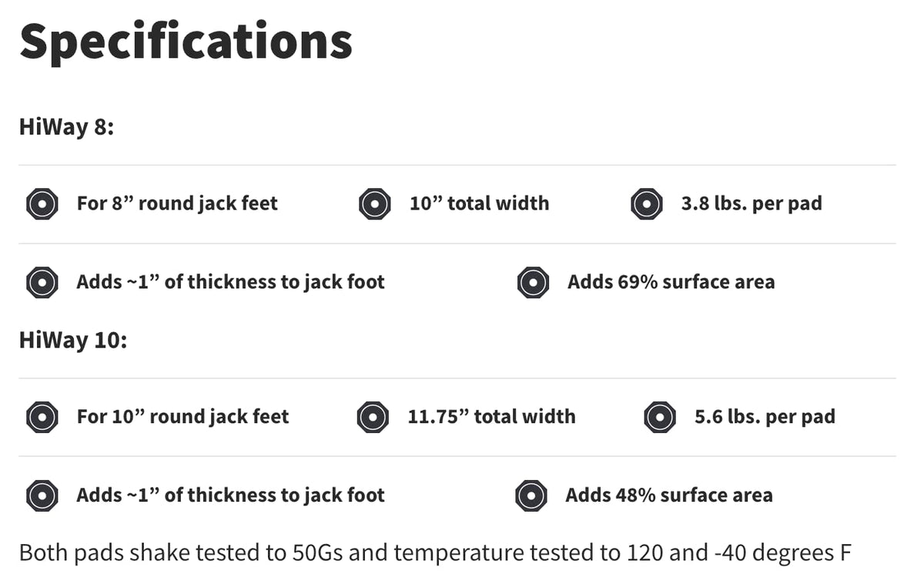
Task: Click the 'Adds 48% surface area' text
Action: point(668,495)
